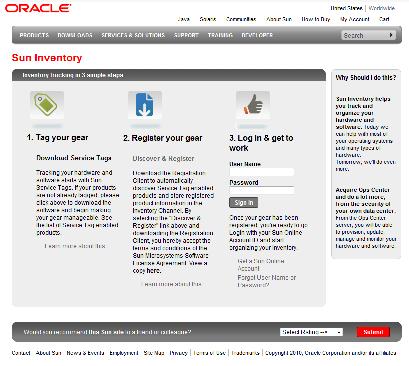Screen dimensions: 409x366
Task: Click the blue download document icon
Action: pos(145,105)
